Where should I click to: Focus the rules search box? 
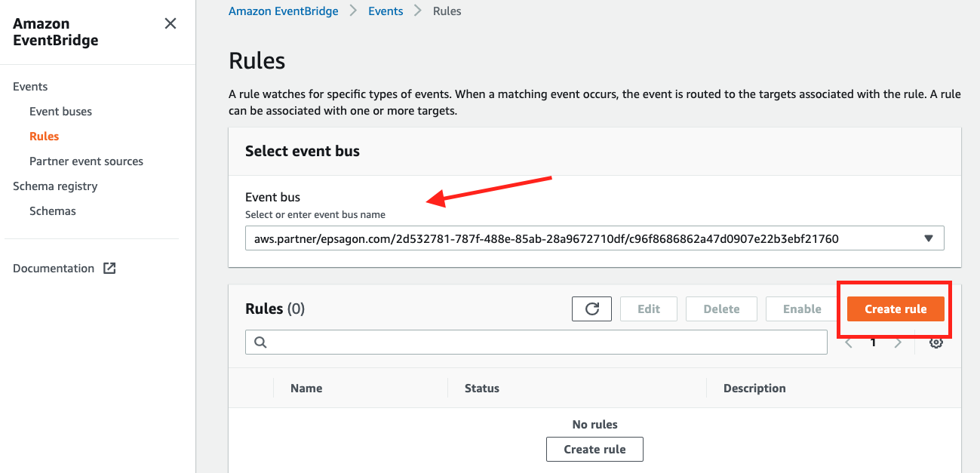(x=536, y=342)
